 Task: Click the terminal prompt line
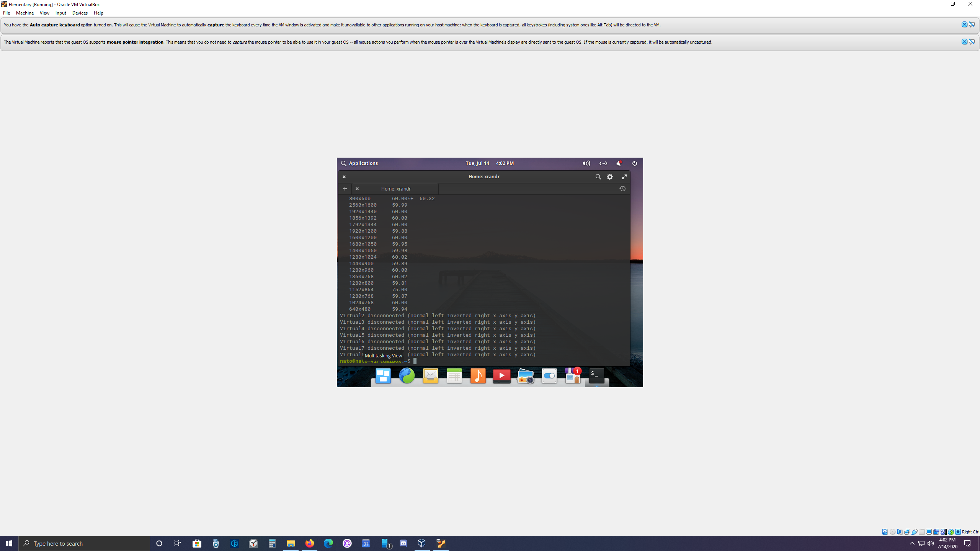tap(378, 361)
